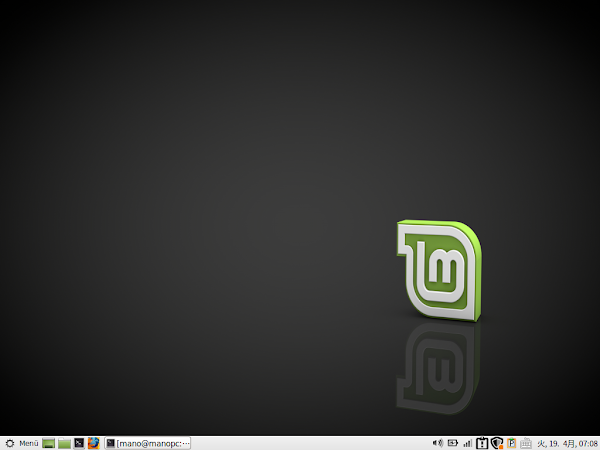Open the file manager folder icon
The width and height of the screenshot is (600, 450).
click(64, 443)
